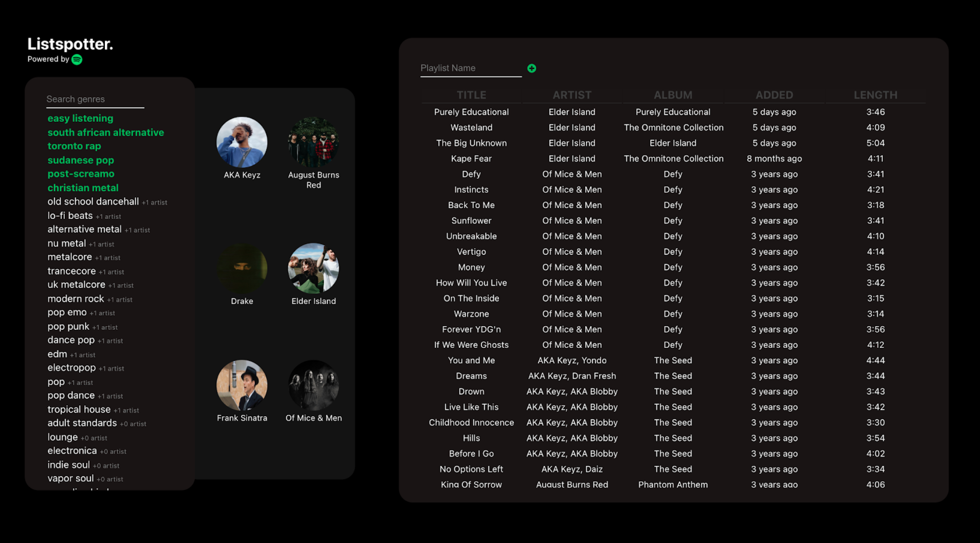The height and width of the screenshot is (543, 980).
Task: Add the adult standards genre
Action: 82,423
